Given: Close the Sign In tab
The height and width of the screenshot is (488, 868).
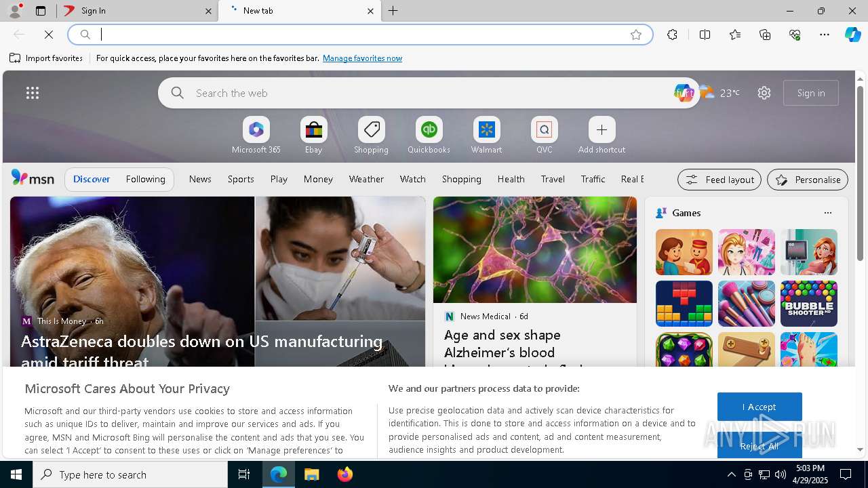Looking at the screenshot, I should point(208,11).
